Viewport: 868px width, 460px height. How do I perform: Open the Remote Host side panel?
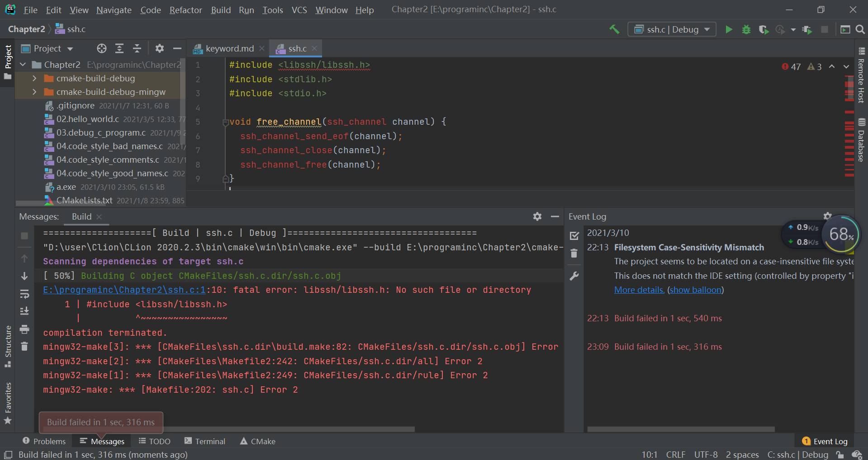[861, 75]
